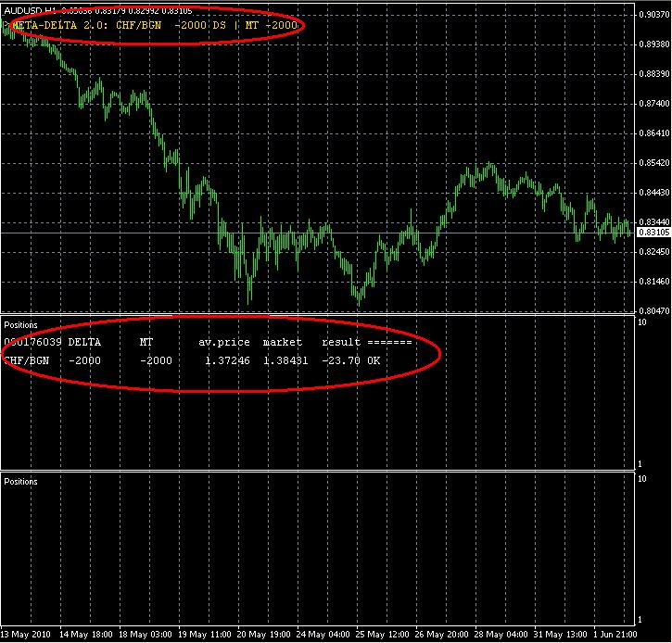Click the 0.85420 price axis label
The image size is (672, 643).
click(653, 163)
